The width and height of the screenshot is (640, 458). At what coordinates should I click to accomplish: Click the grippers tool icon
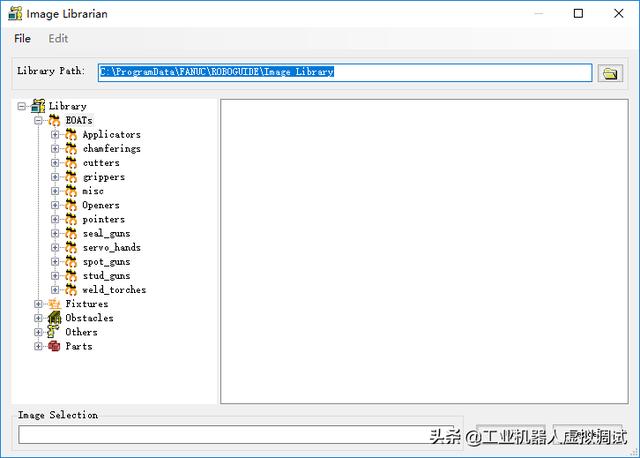pyautogui.click(x=71, y=177)
